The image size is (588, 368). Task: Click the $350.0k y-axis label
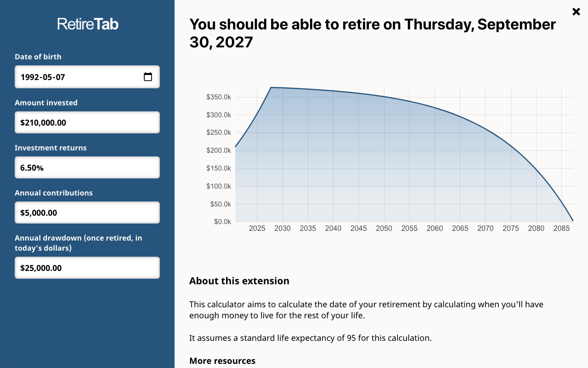pos(219,97)
